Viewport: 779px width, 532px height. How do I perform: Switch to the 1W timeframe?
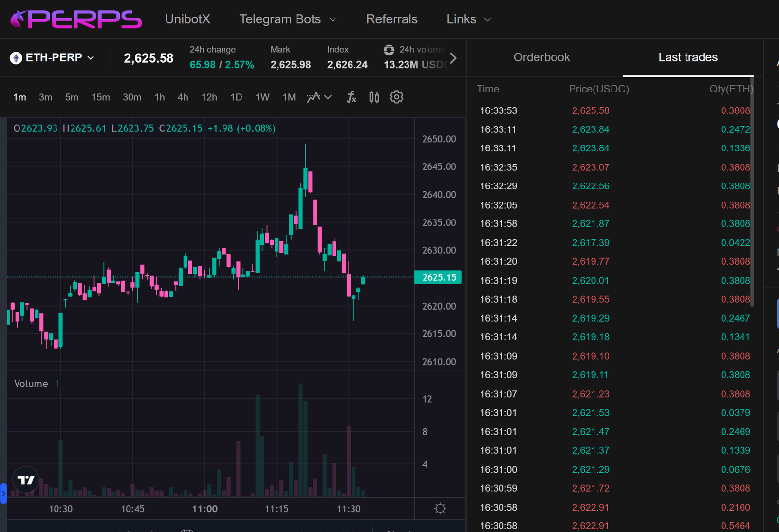[262, 97]
